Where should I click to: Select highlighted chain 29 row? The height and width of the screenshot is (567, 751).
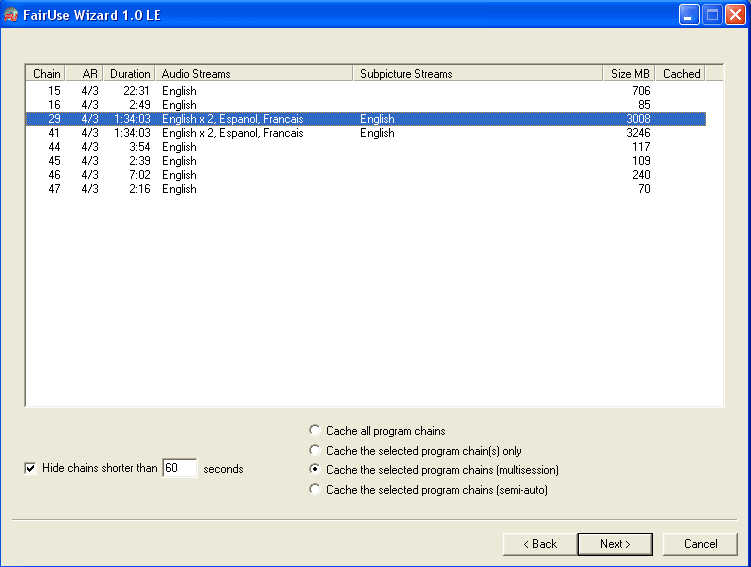pyautogui.click(x=366, y=119)
